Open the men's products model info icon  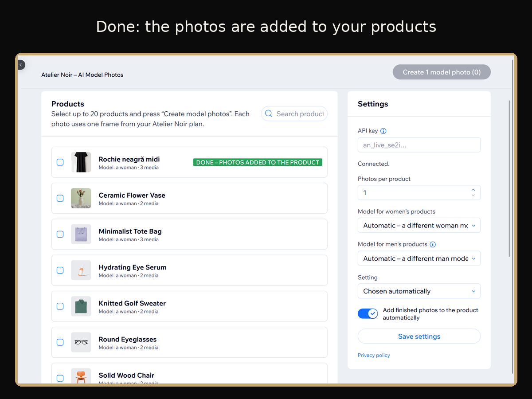[433, 244]
